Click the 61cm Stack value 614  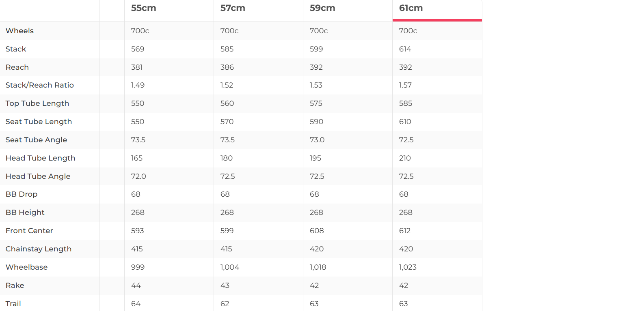pyautogui.click(x=405, y=49)
